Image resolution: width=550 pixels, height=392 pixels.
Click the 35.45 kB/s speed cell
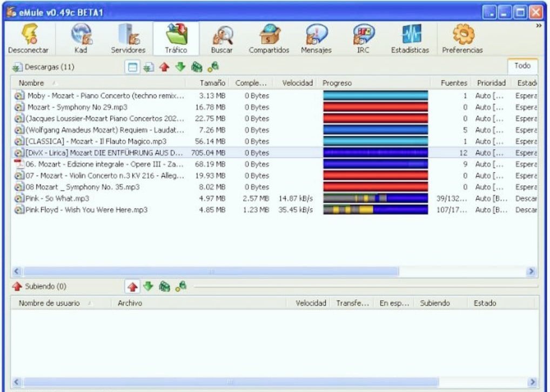pyautogui.click(x=296, y=209)
